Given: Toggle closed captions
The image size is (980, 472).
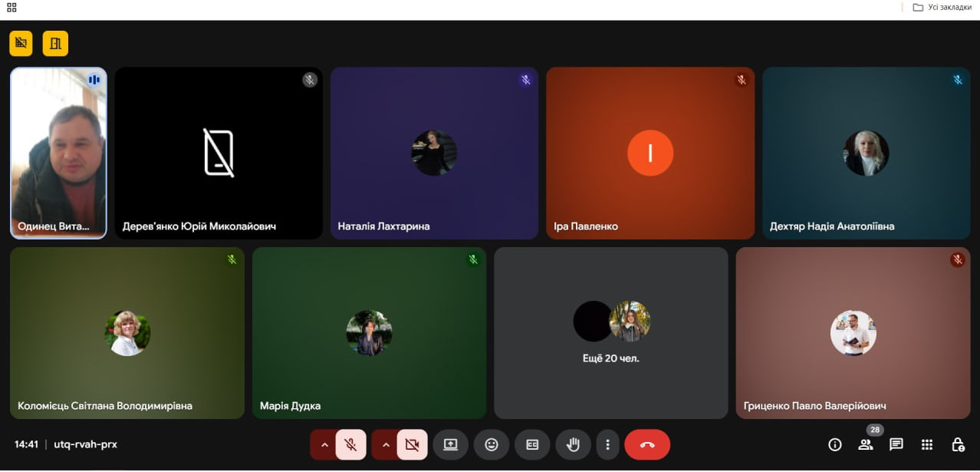Looking at the screenshot, I should click(531, 444).
